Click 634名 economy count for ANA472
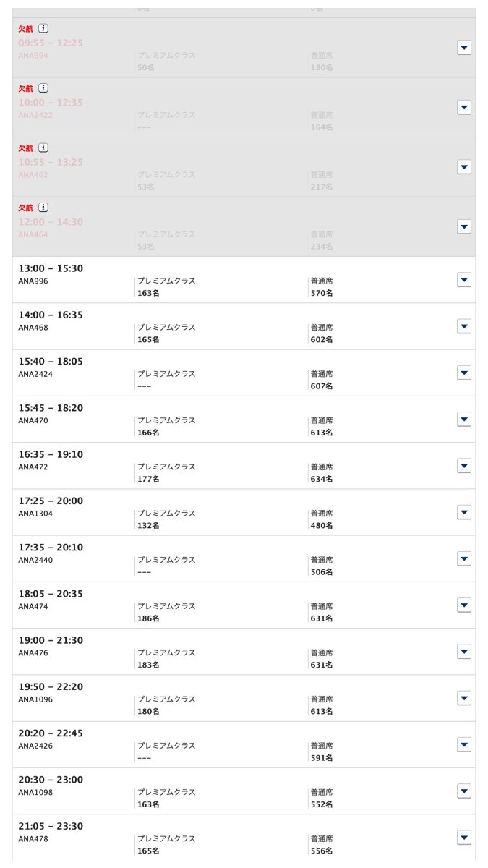Screen dimensions: 488x868 click(x=322, y=479)
